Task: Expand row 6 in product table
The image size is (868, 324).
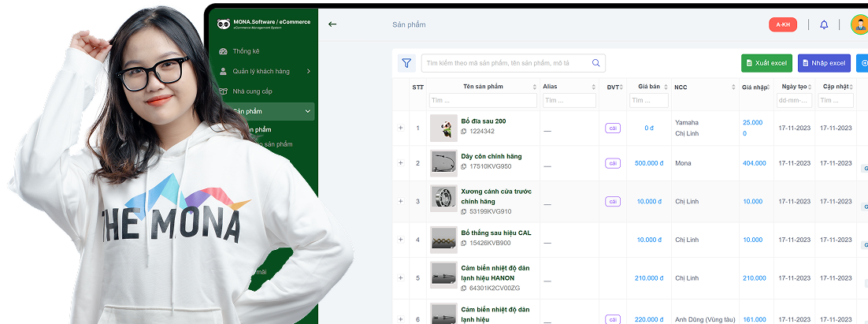Action: tap(401, 319)
